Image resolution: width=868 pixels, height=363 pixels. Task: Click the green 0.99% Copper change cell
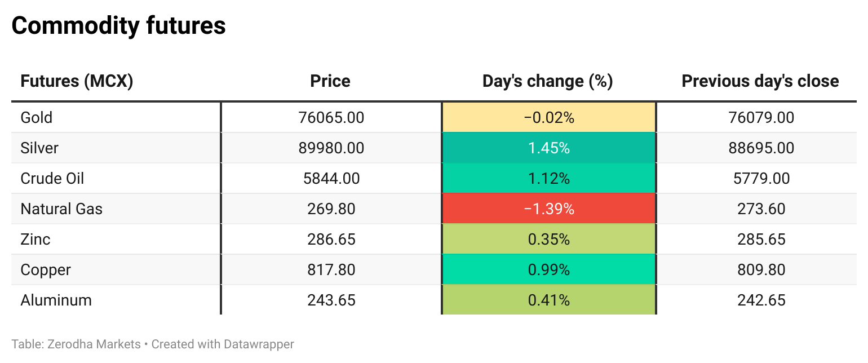point(549,270)
